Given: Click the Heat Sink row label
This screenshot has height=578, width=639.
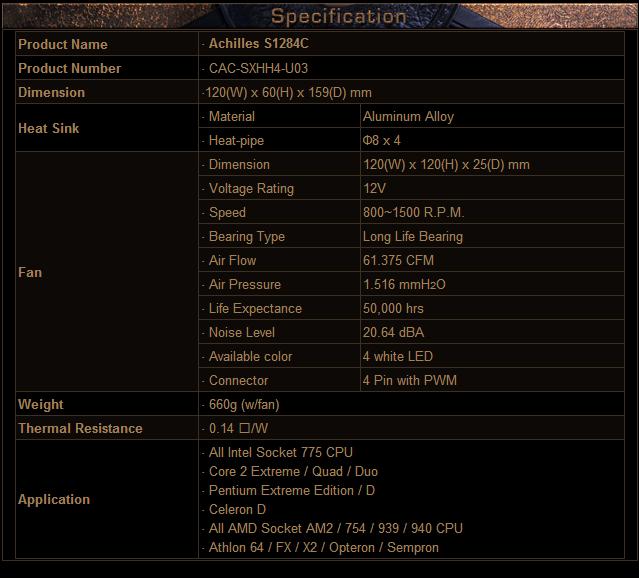Looking at the screenshot, I should pyautogui.click(x=48, y=128).
